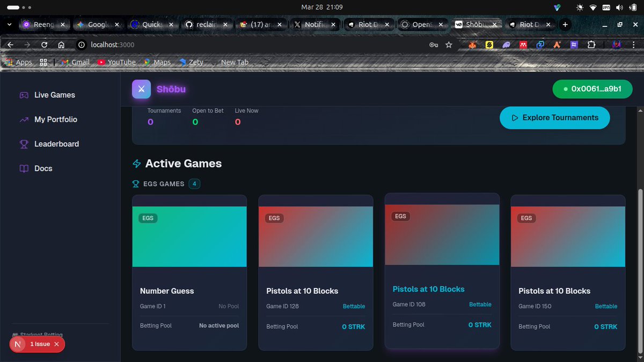The image size is (644, 362).
Task: Open the Zety bookmark
Action: coord(191,62)
